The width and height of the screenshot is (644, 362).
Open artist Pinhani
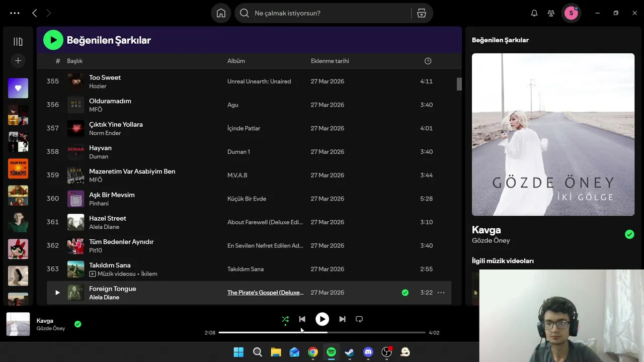tap(99, 204)
